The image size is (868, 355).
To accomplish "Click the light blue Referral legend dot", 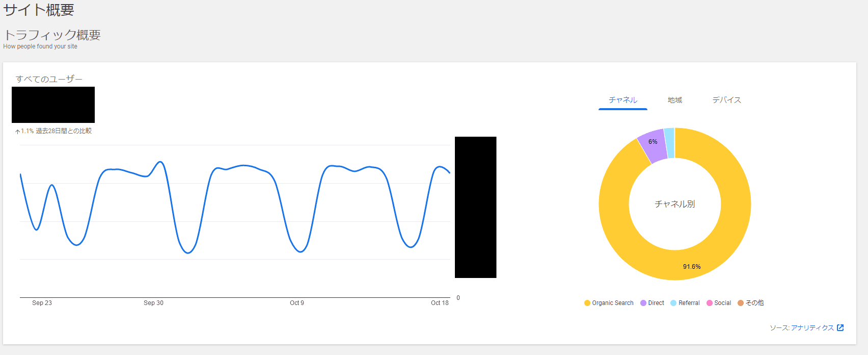I will pyautogui.click(x=673, y=303).
